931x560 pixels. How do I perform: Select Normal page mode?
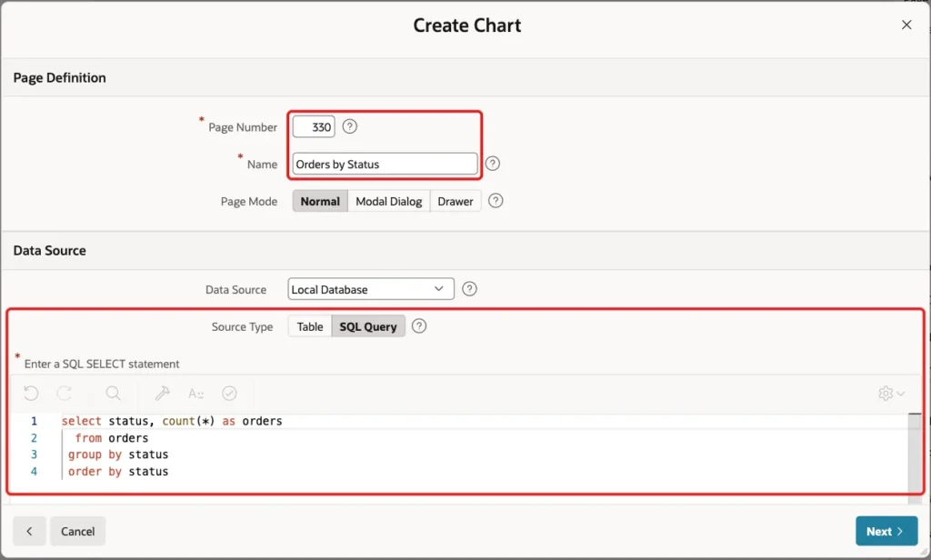pyautogui.click(x=320, y=201)
